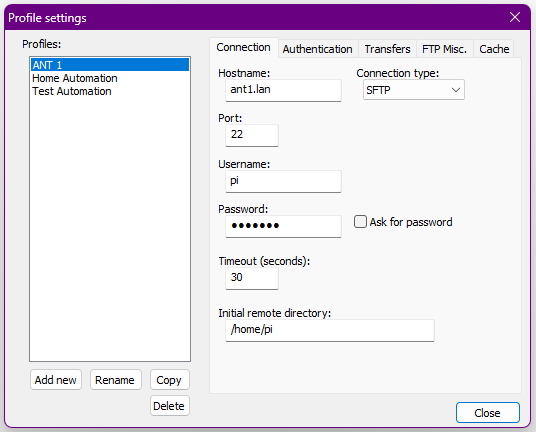This screenshot has height=432, width=536.
Task: Go to the Cache tab
Action: coord(494,49)
